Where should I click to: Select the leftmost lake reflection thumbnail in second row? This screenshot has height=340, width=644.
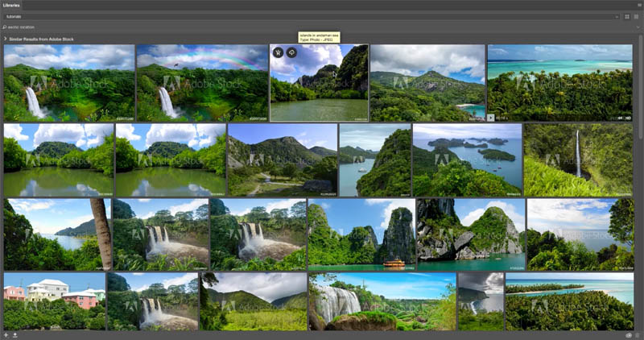(59, 160)
